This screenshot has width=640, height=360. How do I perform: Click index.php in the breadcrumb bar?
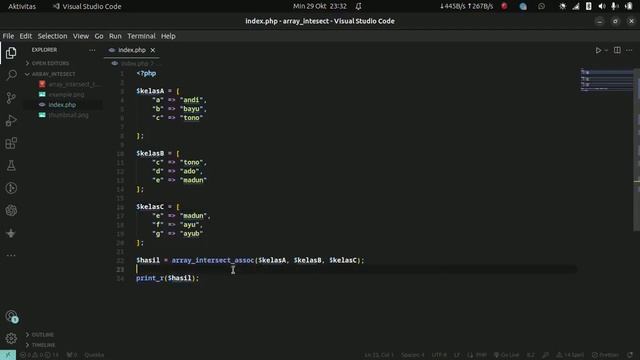[134, 64]
